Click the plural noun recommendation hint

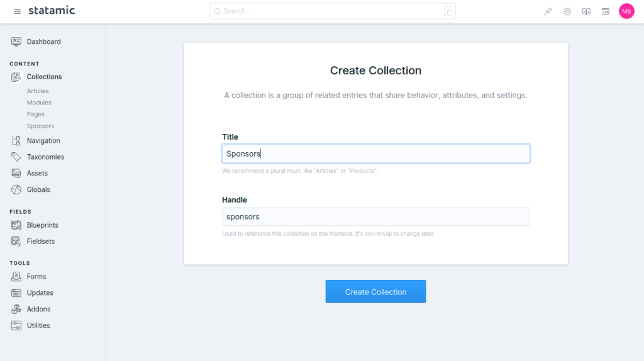click(300, 170)
